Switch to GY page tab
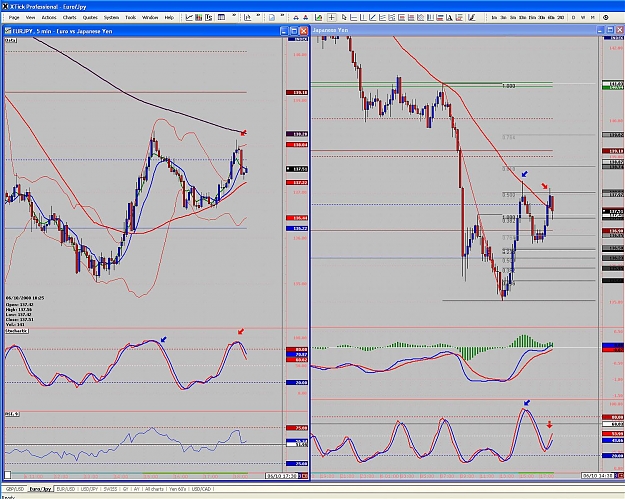The width and height of the screenshot is (625, 499). click(126, 489)
